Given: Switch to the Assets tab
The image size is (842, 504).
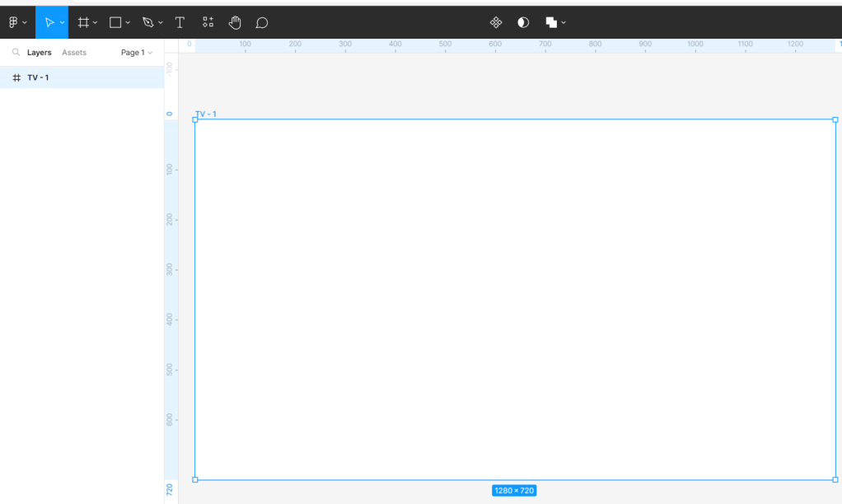Looking at the screenshot, I should [x=74, y=53].
